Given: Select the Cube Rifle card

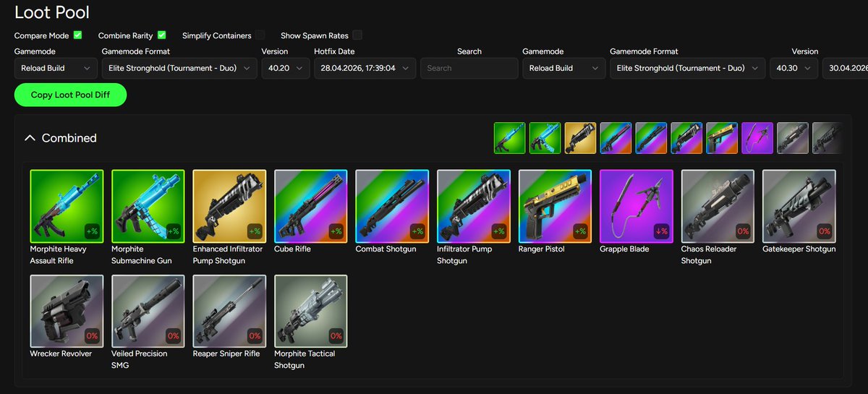Looking at the screenshot, I should point(311,206).
